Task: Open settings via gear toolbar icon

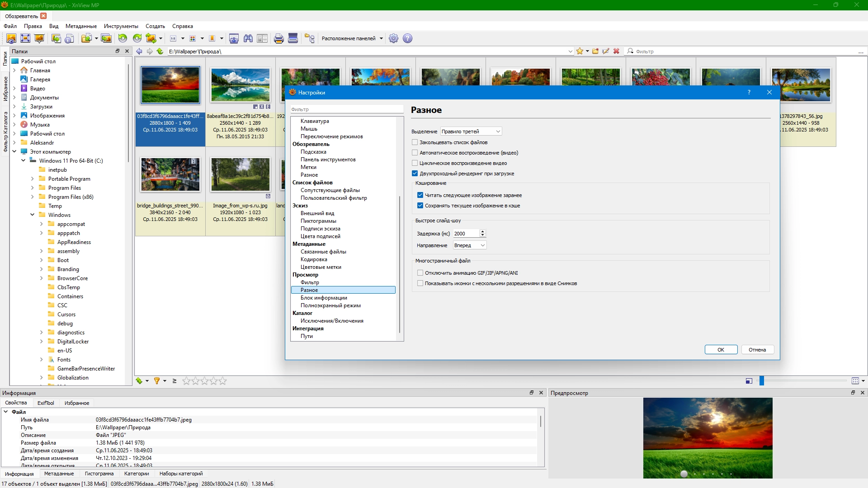Action: [x=393, y=38]
